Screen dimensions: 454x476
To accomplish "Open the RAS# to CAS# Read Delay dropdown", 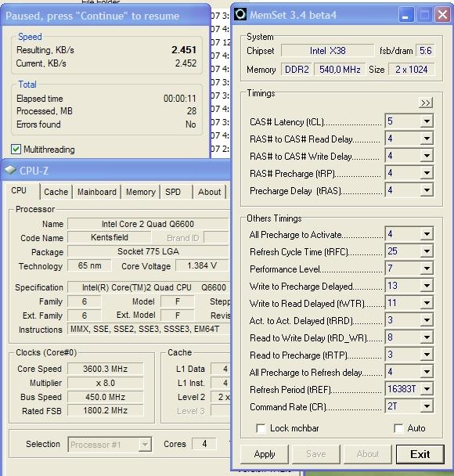I will tap(427, 139).
